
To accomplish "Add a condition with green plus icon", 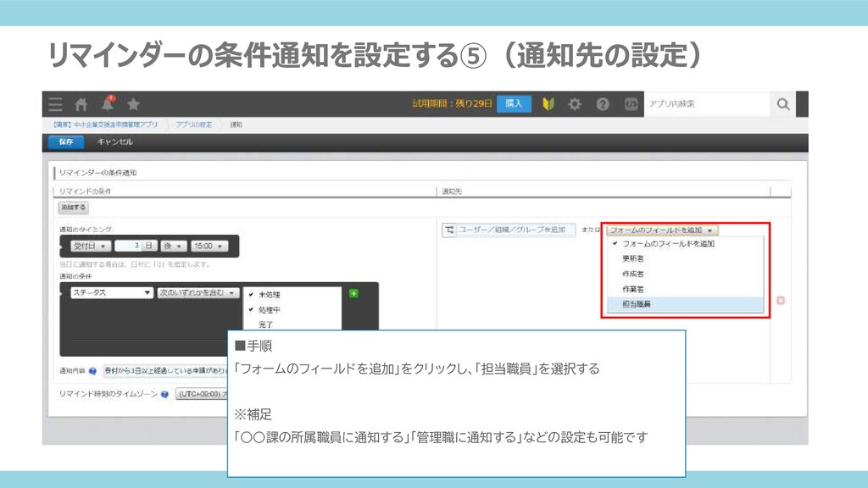I will [353, 293].
